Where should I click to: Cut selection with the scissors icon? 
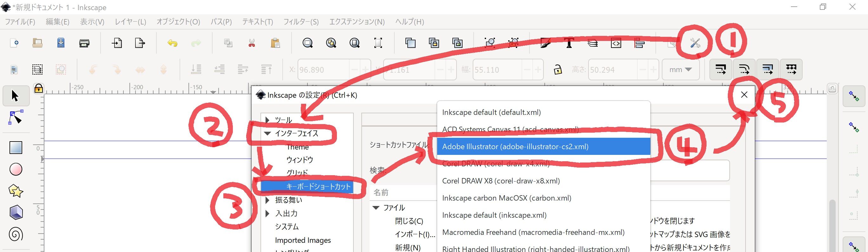(252, 43)
